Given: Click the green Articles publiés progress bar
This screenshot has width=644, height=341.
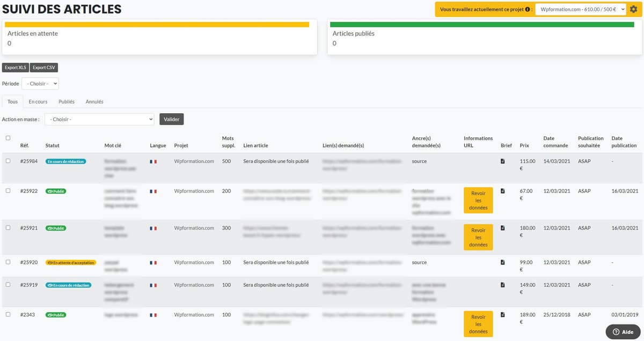Looking at the screenshot, I should (482, 24).
